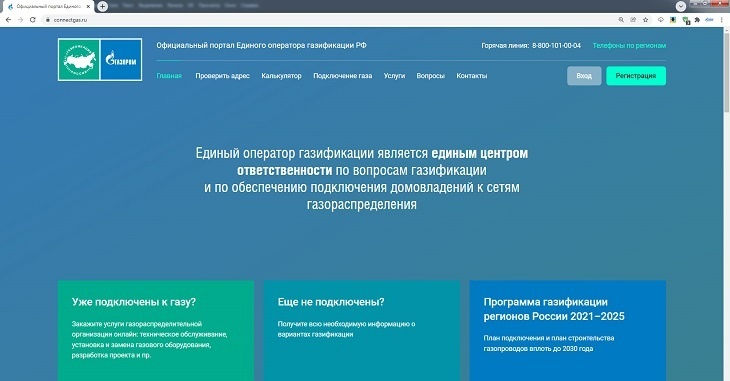
Task: Click the padlock site info icon
Action: click(47, 20)
